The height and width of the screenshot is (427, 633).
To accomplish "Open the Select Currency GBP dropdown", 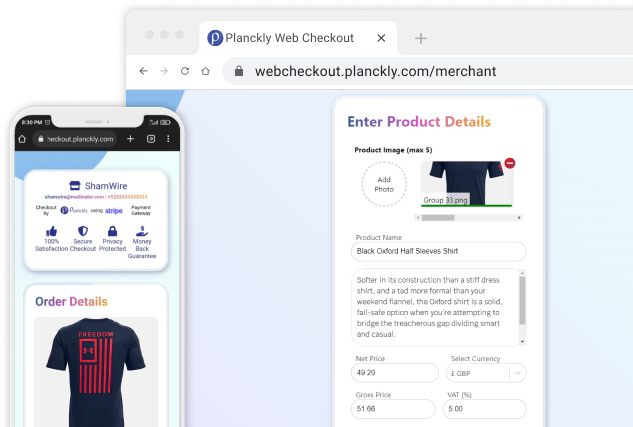I will coord(486,373).
